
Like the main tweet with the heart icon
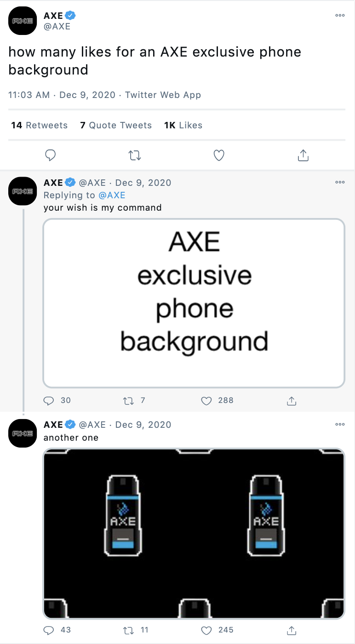point(219,155)
